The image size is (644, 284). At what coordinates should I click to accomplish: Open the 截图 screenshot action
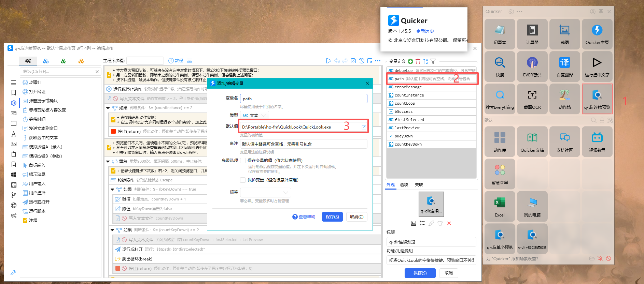[564, 34]
